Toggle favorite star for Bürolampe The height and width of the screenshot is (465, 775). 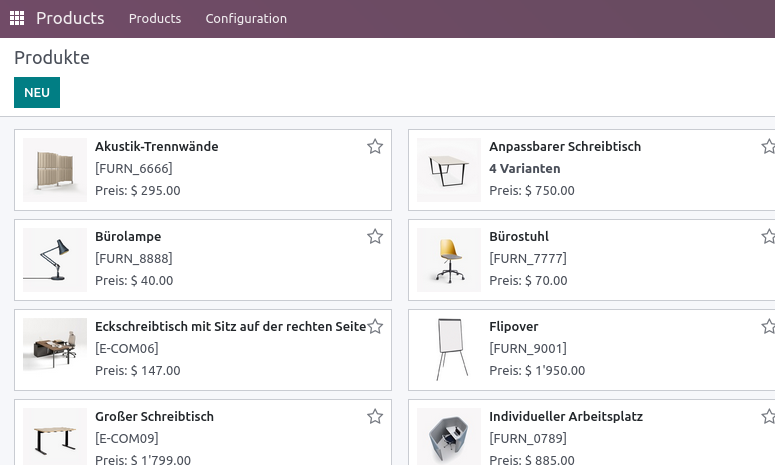375,237
